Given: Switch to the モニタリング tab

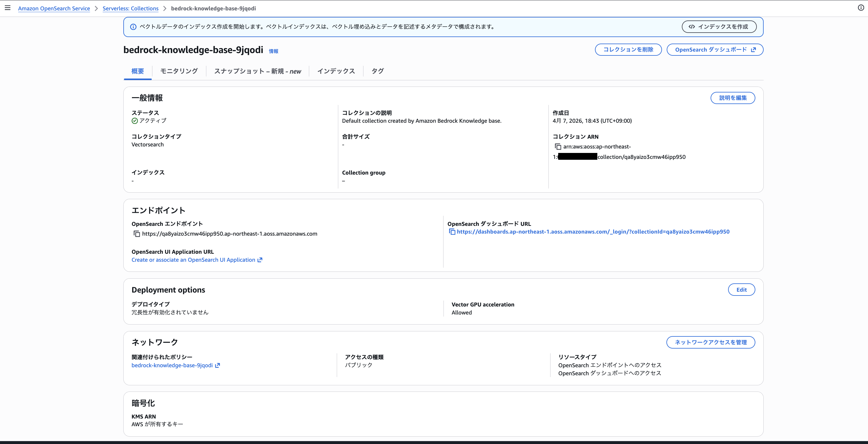Looking at the screenshot, I should (x=179, y=71).
